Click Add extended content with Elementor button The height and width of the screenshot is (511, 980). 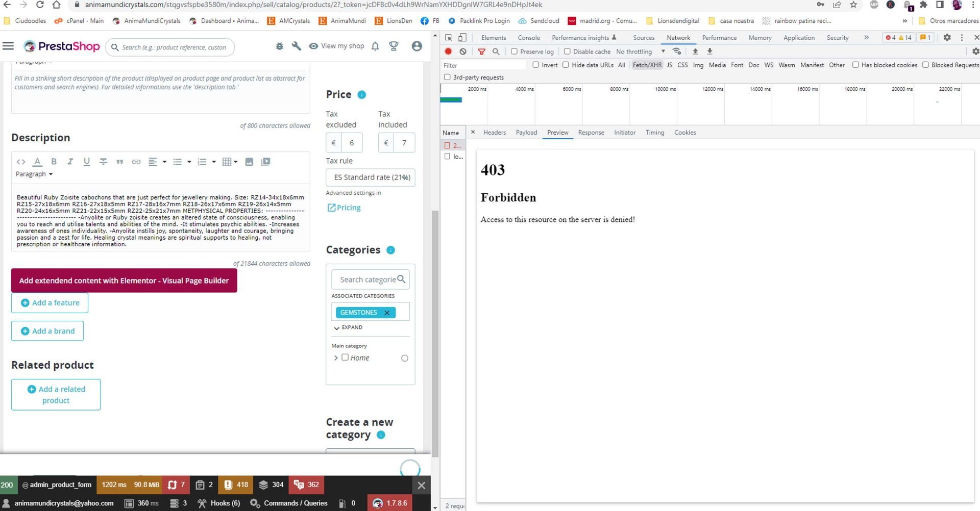tap(124, 280)
